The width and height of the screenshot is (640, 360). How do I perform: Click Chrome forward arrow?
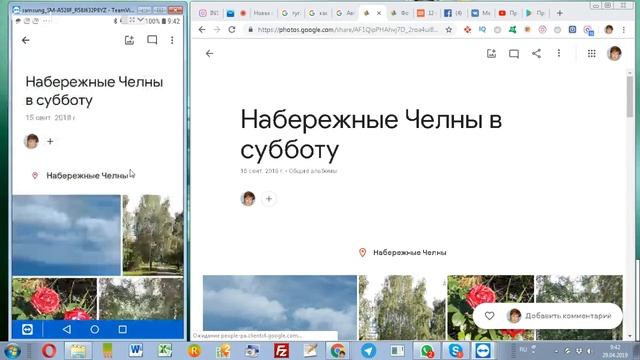point(217,29)
